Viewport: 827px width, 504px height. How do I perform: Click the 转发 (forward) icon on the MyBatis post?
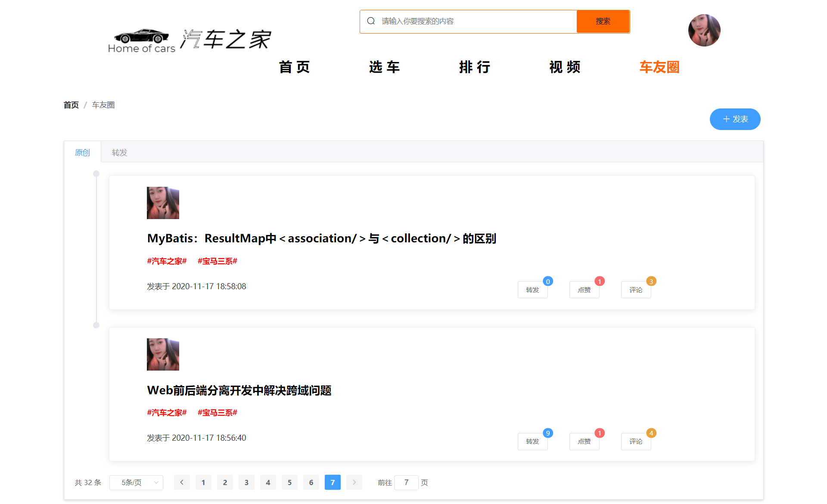click(532, 290)
